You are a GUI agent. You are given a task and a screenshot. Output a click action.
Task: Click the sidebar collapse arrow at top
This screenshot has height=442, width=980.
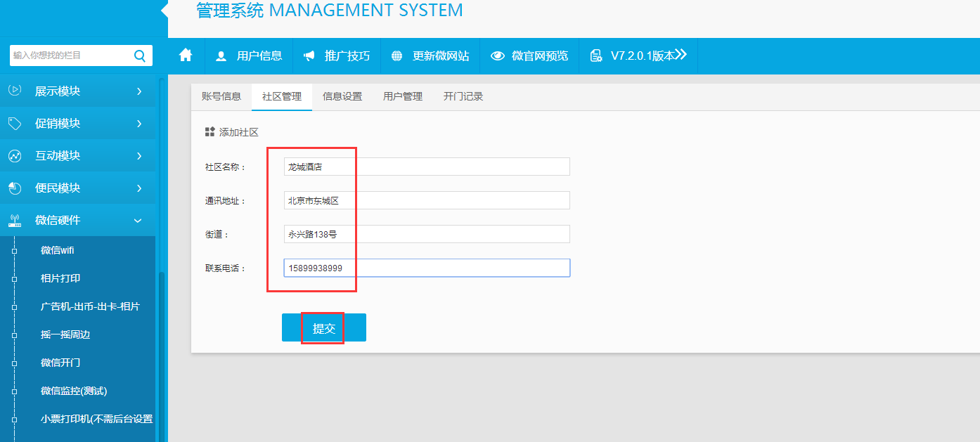[165, 10]
